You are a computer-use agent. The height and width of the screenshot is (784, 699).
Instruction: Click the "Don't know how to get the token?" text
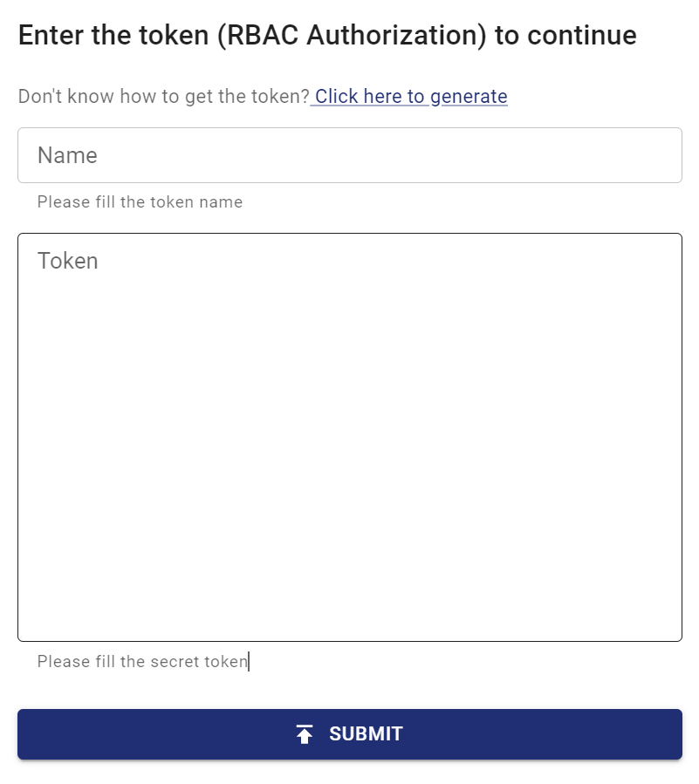(x=163, y=96)
